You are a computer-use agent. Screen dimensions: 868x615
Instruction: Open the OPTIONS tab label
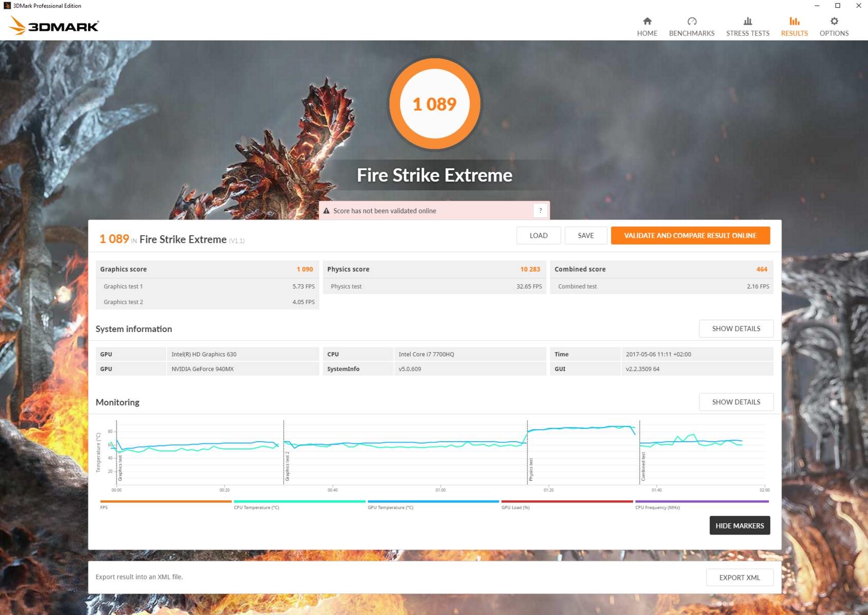[834, 33]
